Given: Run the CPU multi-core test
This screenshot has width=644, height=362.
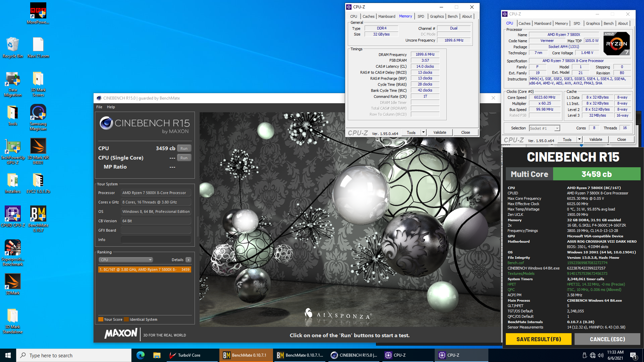Looking at the screenshot, I should (184, 148).
